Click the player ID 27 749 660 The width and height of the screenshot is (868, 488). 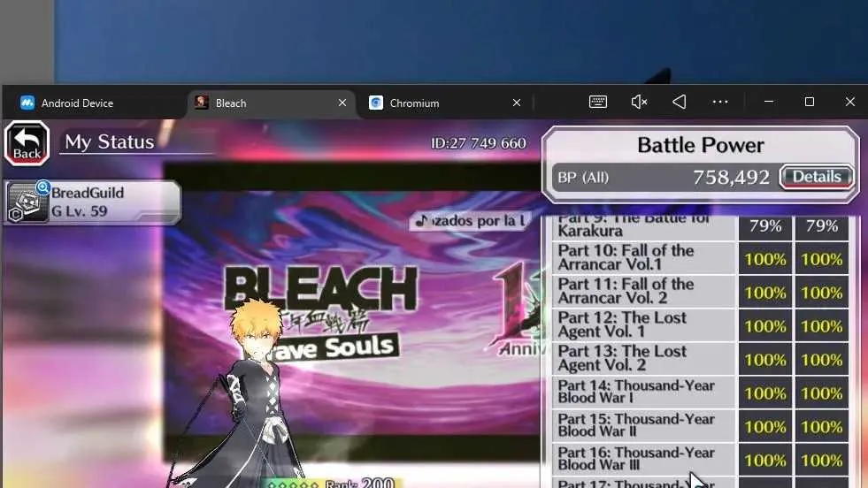pyautogui.click(x=479, y=143)
